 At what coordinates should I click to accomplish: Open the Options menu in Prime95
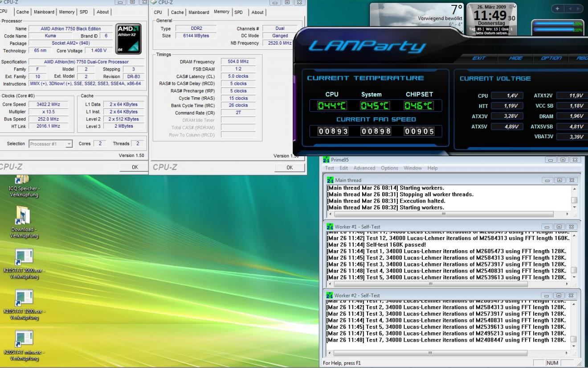pos(390,168)
